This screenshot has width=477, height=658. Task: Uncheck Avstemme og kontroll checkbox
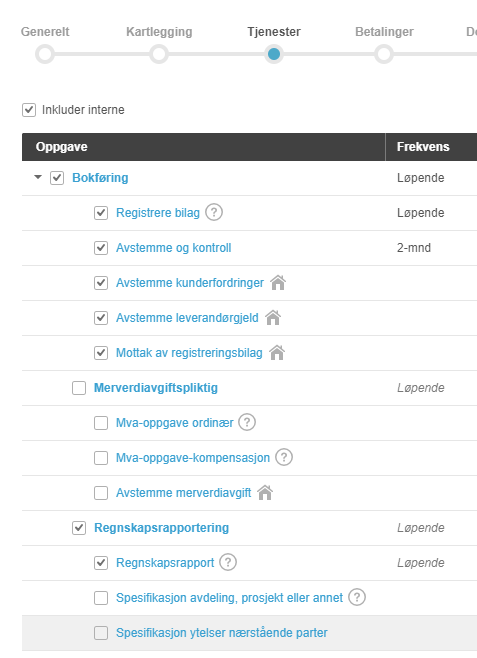tap(101, 248)
